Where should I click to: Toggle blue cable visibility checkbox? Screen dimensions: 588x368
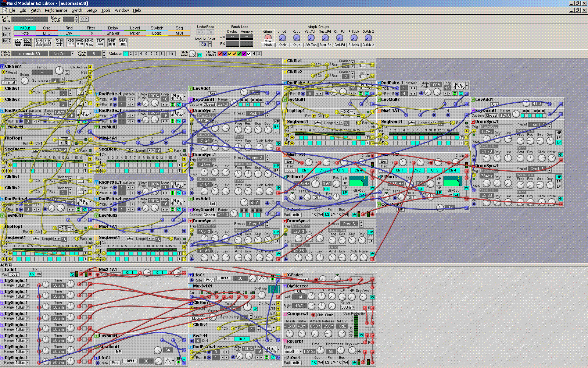(225, 54)
